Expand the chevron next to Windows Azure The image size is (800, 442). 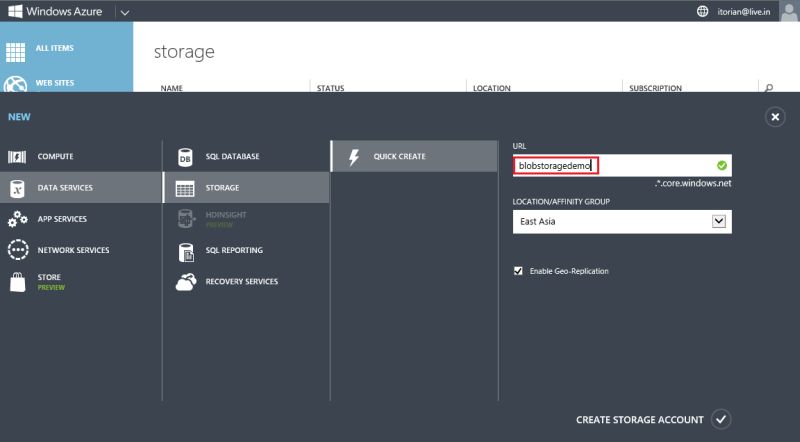click(124, 12)
